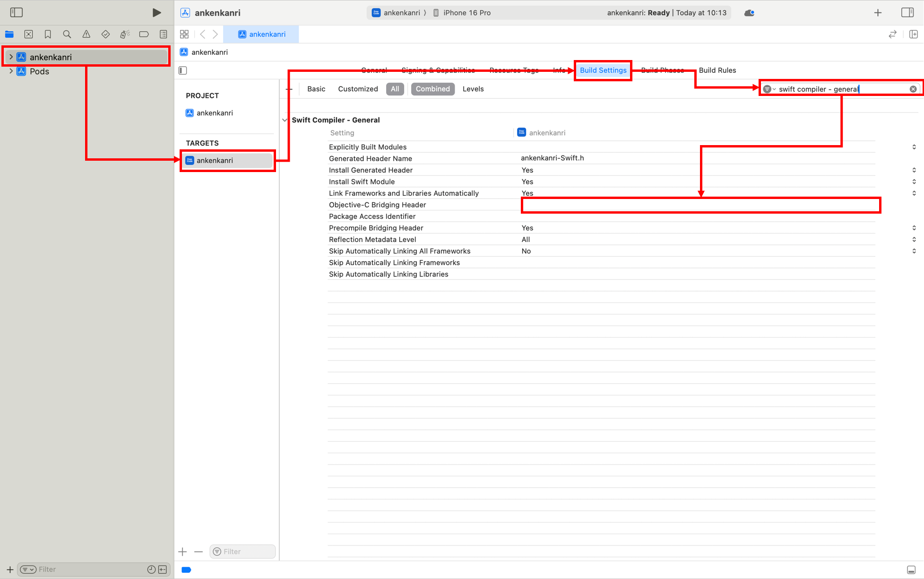Open the Debug navigator

[x=125, y=34]
